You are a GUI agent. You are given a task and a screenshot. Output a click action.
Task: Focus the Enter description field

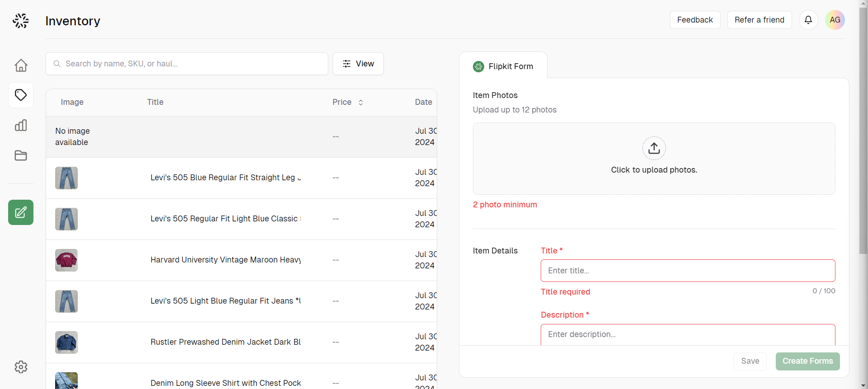[688, 334]
